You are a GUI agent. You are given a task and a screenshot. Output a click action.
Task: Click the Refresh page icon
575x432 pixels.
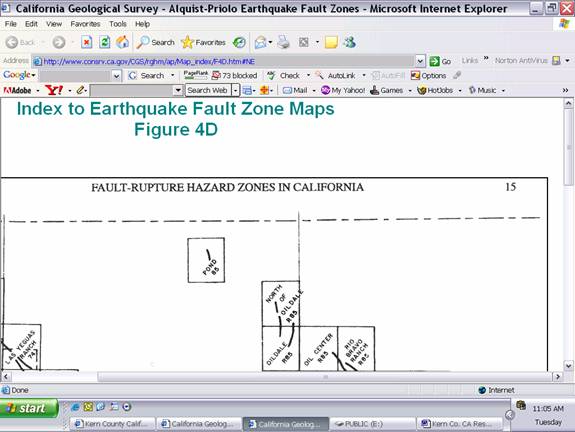105,43
